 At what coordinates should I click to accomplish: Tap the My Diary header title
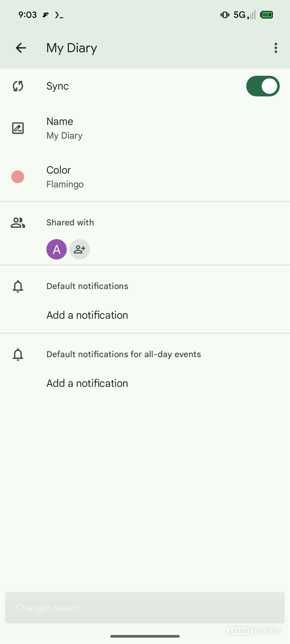point(71,48)
